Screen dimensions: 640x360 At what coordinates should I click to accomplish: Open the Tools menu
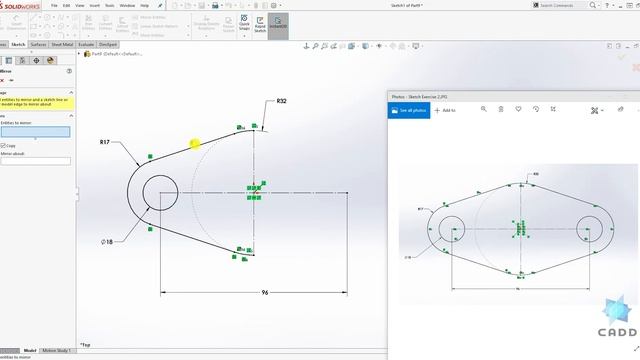click(x=110, y=6)
